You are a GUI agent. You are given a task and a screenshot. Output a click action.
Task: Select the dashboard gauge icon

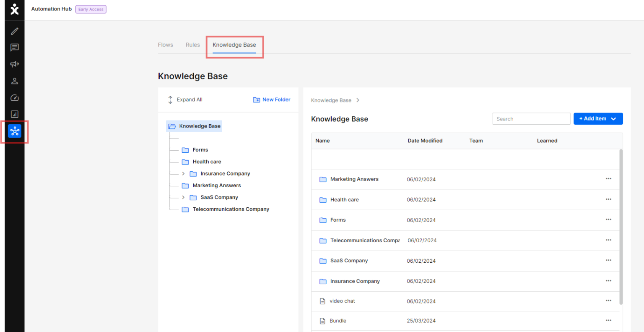click(x=14, y=97)
